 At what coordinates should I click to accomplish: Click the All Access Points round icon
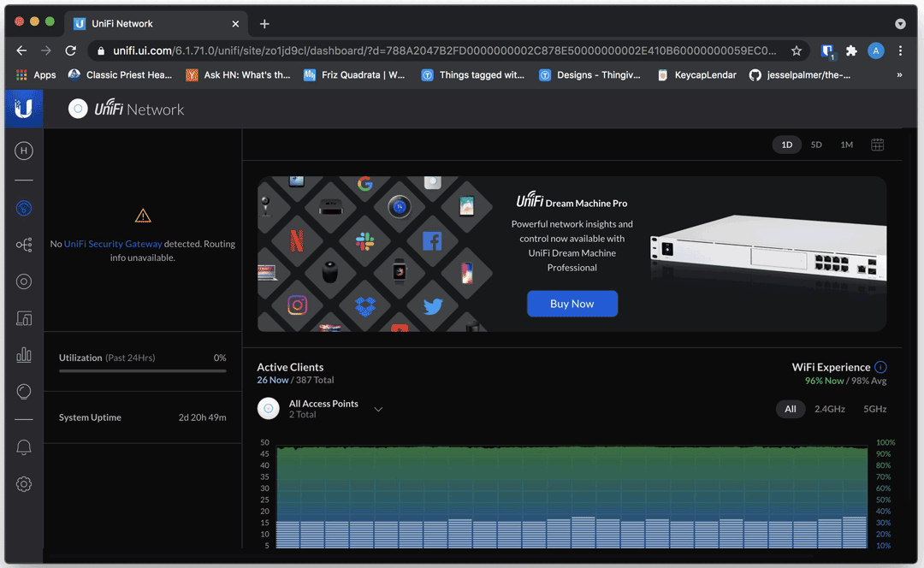pyautogui.click(x=268, y=408)
